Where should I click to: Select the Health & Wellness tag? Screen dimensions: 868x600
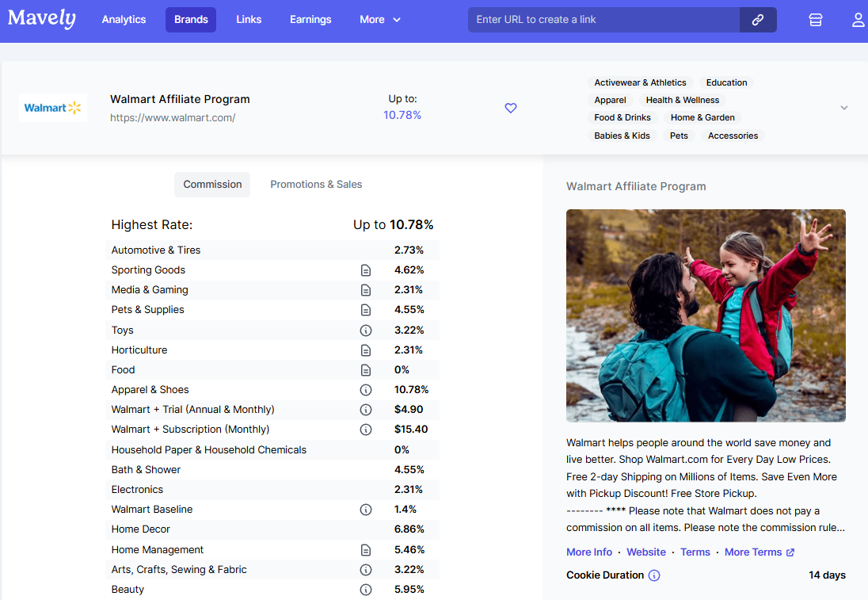[683, 101]
